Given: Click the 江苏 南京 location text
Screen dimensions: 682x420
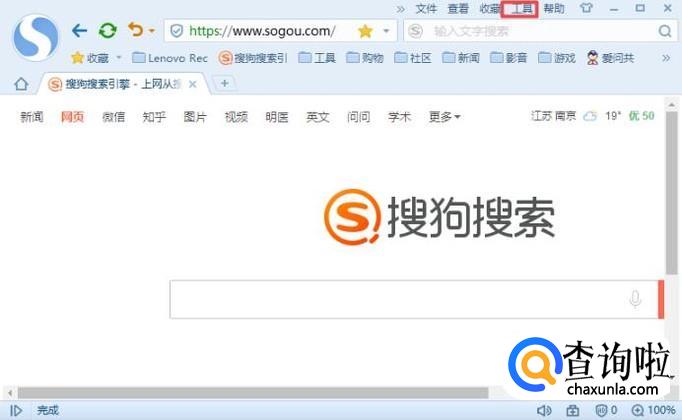Looking at the screenshot, I should point(553,116).
